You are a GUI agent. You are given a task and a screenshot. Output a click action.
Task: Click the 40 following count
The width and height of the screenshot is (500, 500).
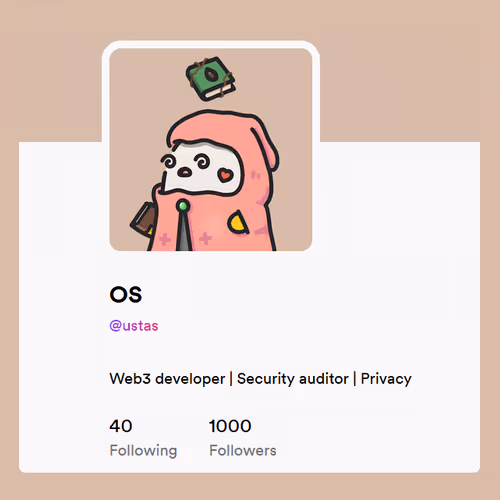click(x=121, y=426)
